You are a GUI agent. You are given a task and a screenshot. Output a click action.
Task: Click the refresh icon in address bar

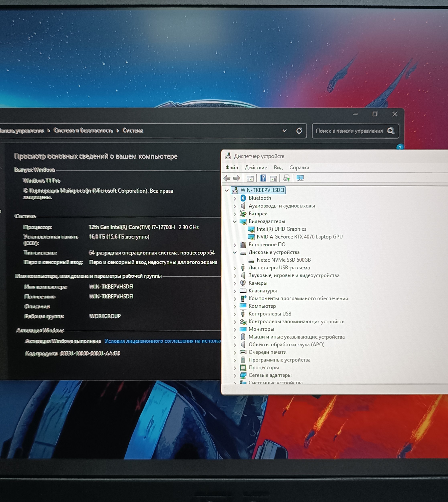coord(299,131)
